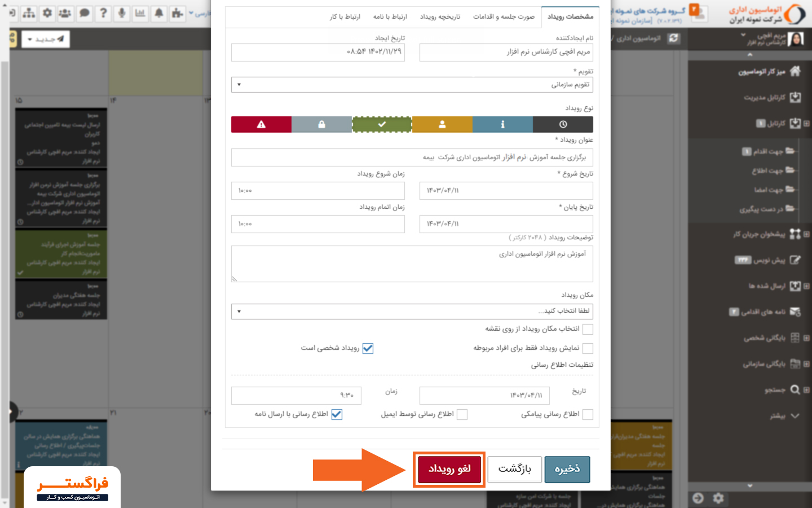Click the organization chart icon in top toolbar
Screen dimensions: 812x508
click(x=29, y=13)
